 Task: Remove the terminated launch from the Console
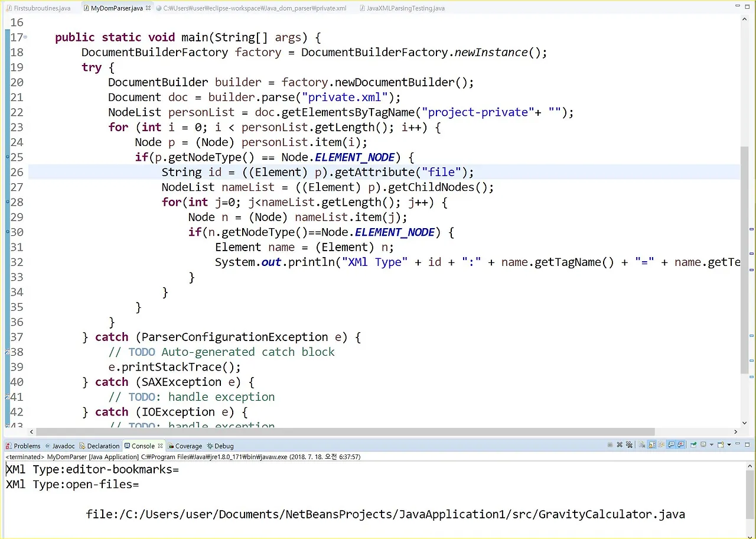(620, 444)
